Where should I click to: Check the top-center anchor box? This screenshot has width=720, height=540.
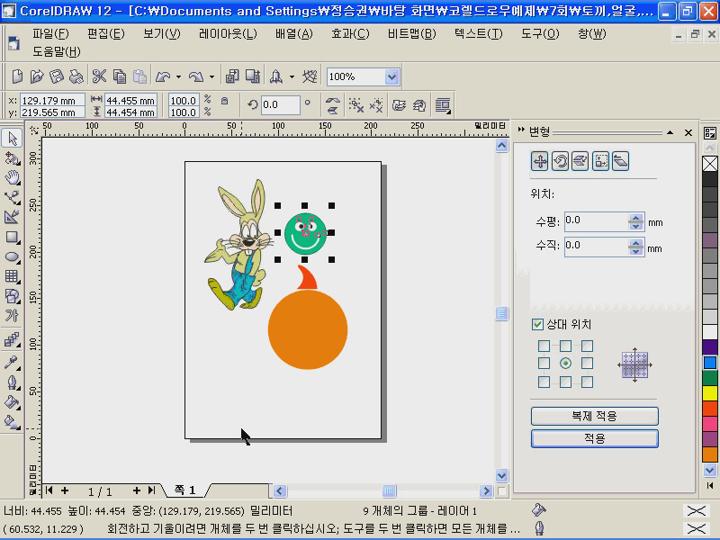566,346
